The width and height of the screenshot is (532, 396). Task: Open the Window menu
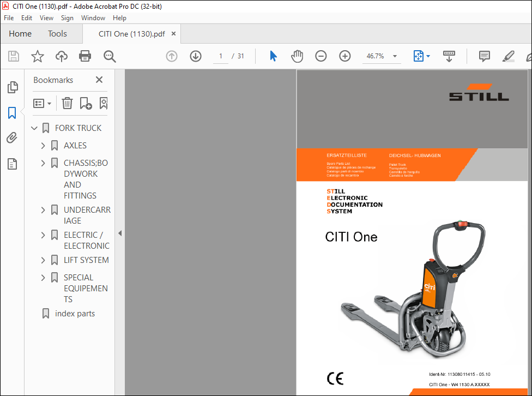click(x=93, y=18)
